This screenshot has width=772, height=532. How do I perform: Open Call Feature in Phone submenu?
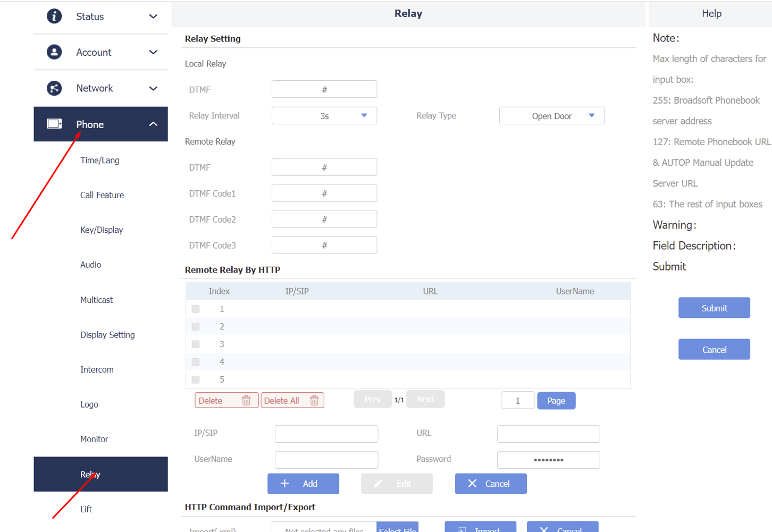pos(102,195)
